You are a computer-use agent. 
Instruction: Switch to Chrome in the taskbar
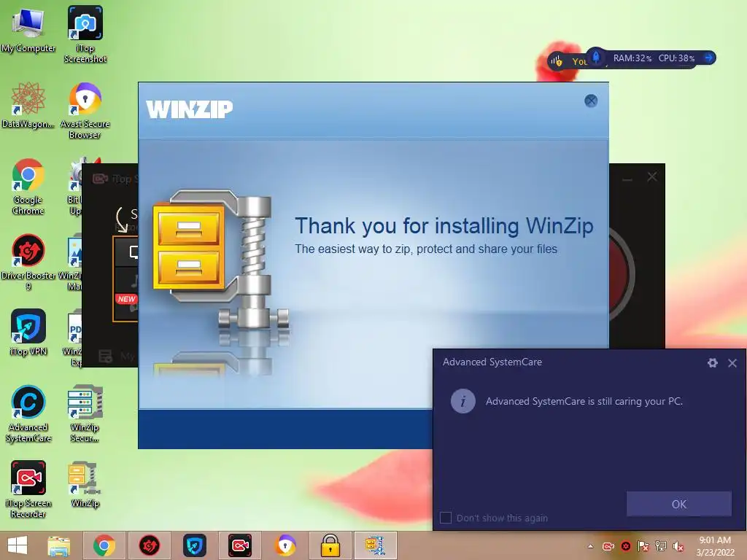click(x=104, y=545)
